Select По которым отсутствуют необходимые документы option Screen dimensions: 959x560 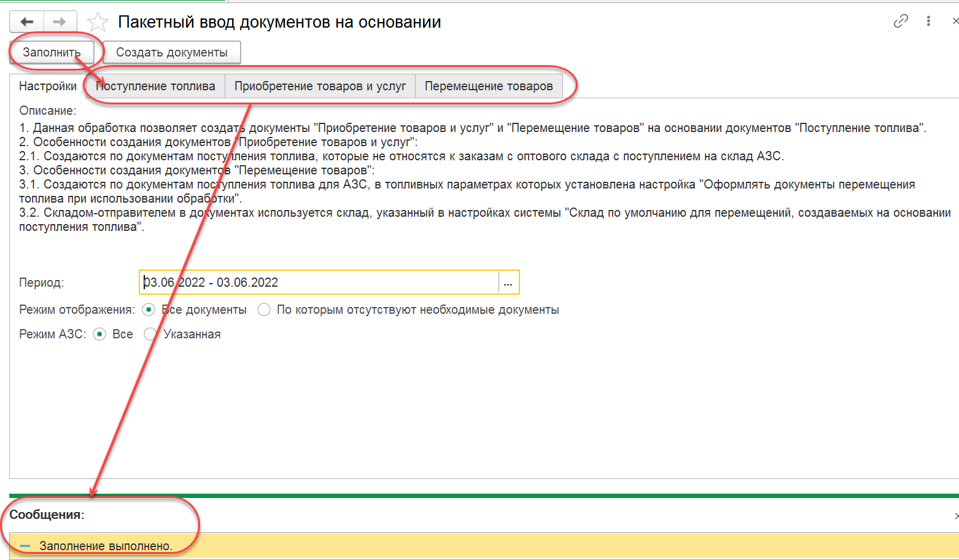(x=264, y=309)
